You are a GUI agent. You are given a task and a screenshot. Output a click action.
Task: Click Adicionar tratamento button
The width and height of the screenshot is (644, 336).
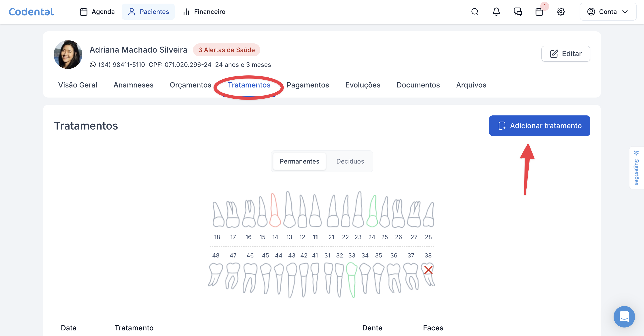pos(539,125)
